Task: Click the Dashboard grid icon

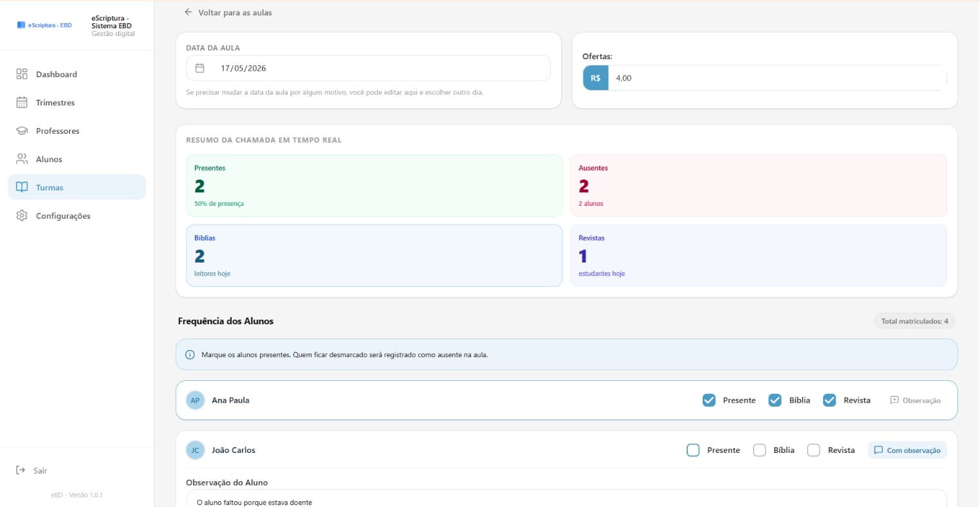Action: pos(22,74)
